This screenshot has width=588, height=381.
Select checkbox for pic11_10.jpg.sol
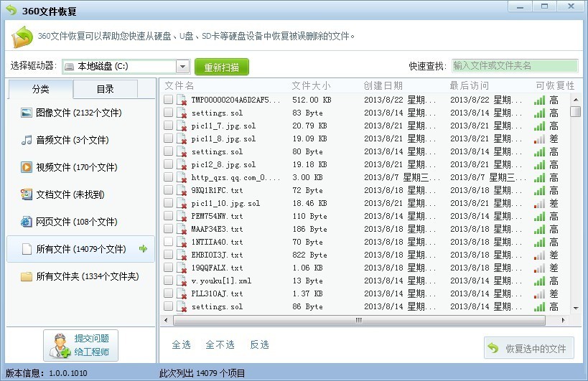click(x=169, y=202)
